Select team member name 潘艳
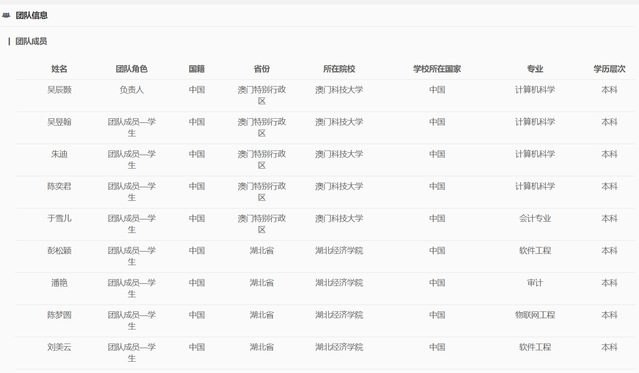 pyautogui.click(x=59, y=283)
